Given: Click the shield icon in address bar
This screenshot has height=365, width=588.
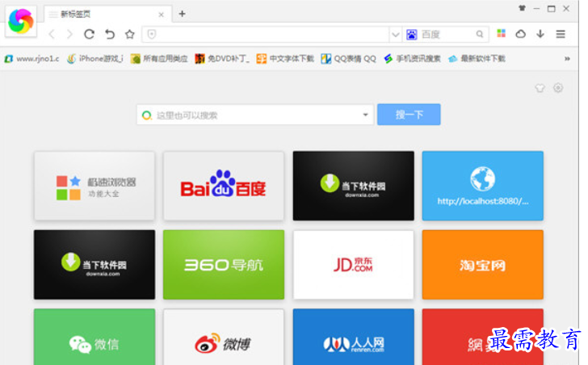Looking at the screenshot, I should [x=152, y=35].
